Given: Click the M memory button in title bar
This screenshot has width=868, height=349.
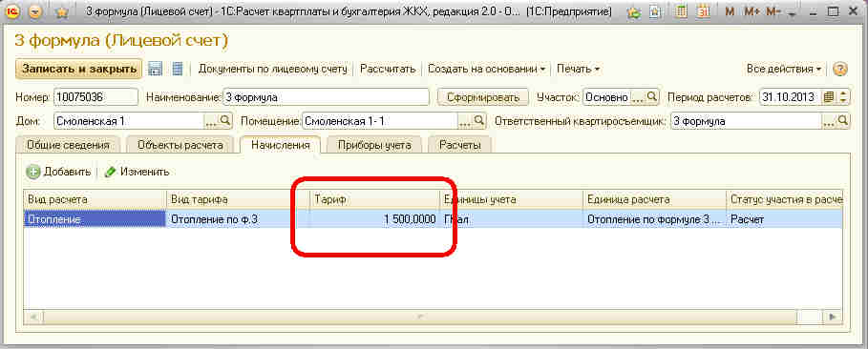Looking at the screenshot, I should coord(730,11).
